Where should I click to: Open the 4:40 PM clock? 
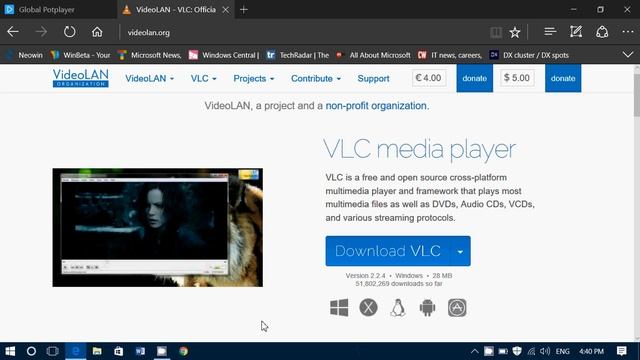[591, 351]
